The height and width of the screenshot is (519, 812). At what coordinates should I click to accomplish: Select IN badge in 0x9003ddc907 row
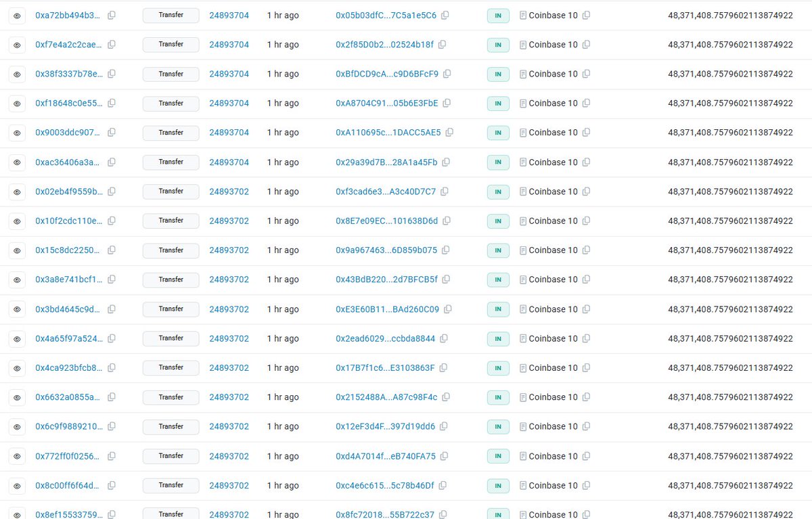(x=498, y=133)
